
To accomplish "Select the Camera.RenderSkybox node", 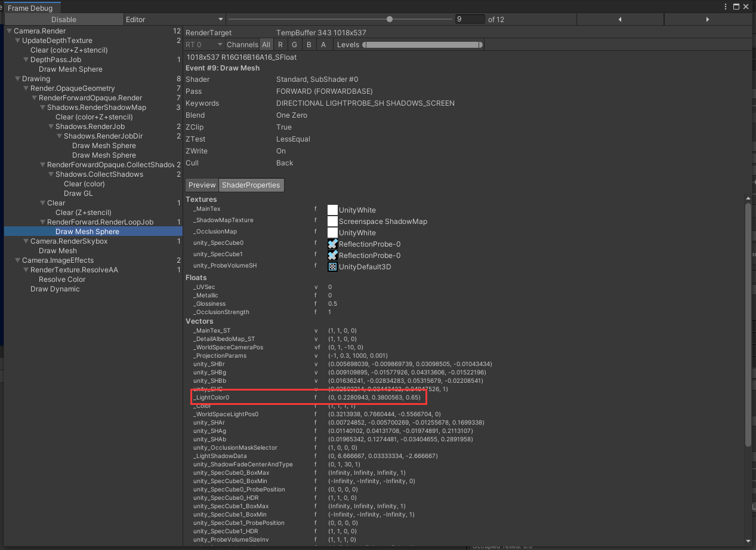I will point(69,241).
